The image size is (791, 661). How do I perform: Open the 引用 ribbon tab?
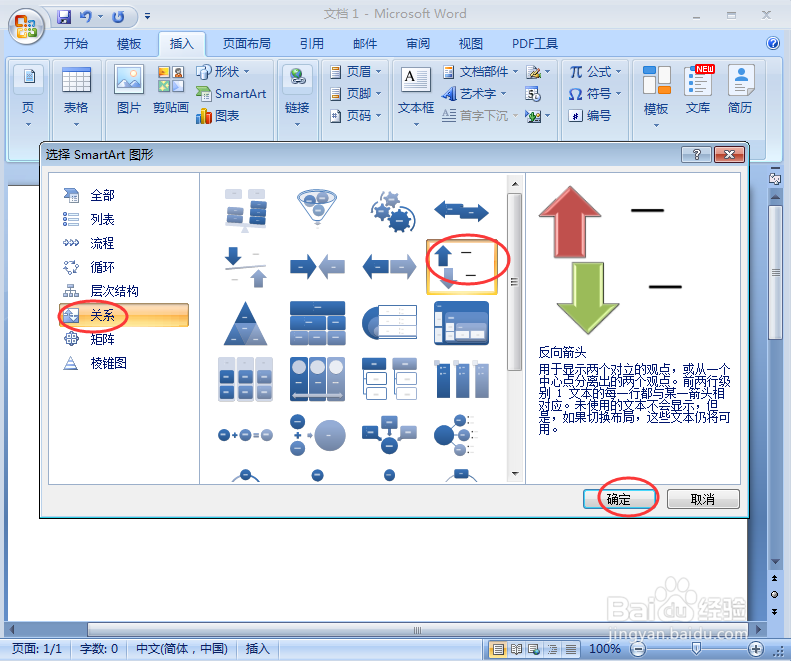(312, 43)
